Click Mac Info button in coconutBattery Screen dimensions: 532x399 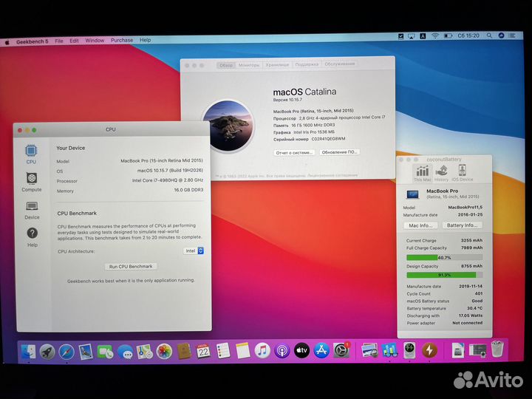420,225
